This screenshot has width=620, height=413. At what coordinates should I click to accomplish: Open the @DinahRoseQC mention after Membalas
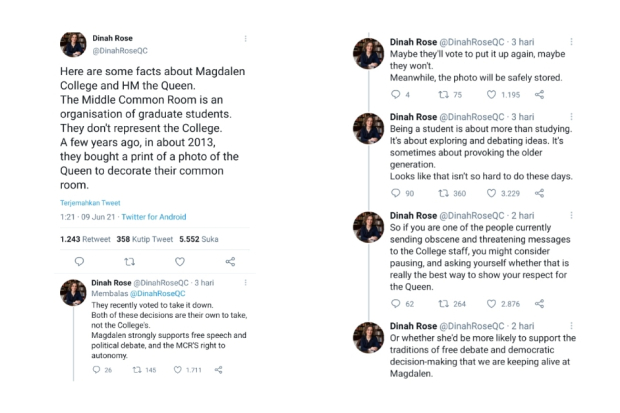157,294
